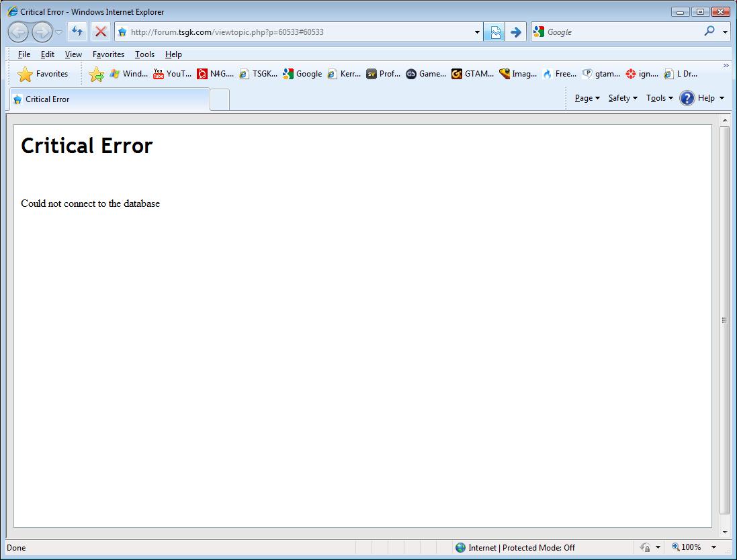Click the Compatibility View icon in address bar
This screenshot has height=560, width=737.
[x=495, y=32]
